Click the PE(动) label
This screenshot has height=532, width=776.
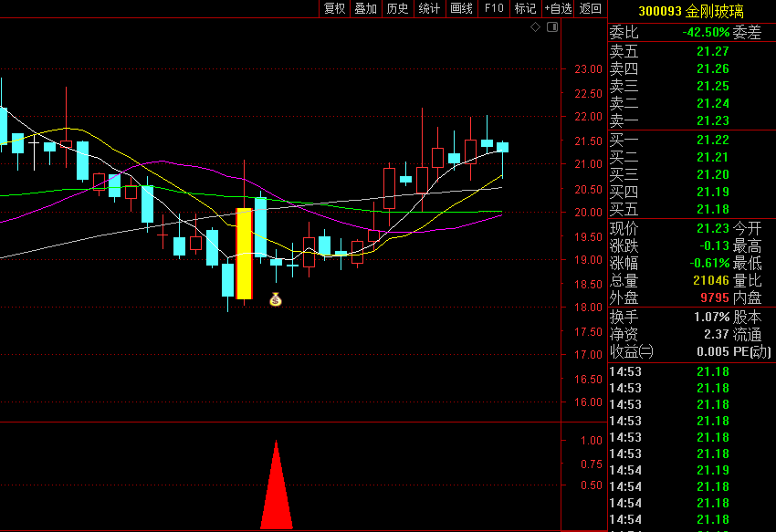point(751,352)
